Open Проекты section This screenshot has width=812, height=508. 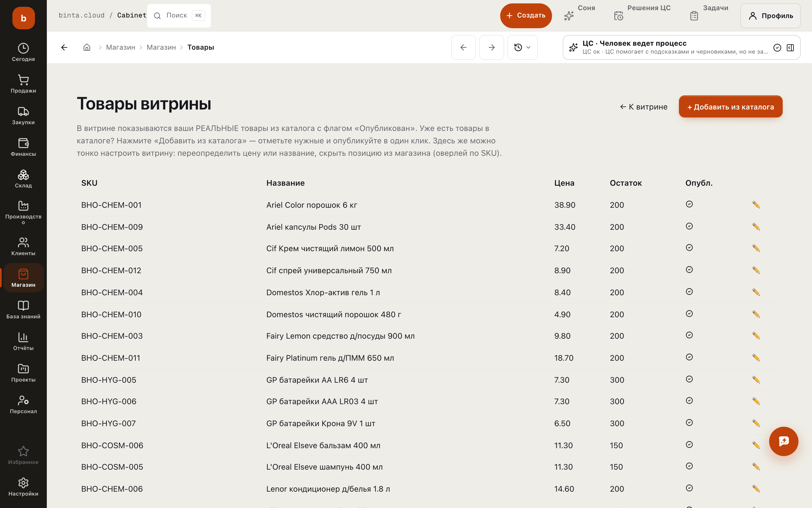[x=23, y=373]
